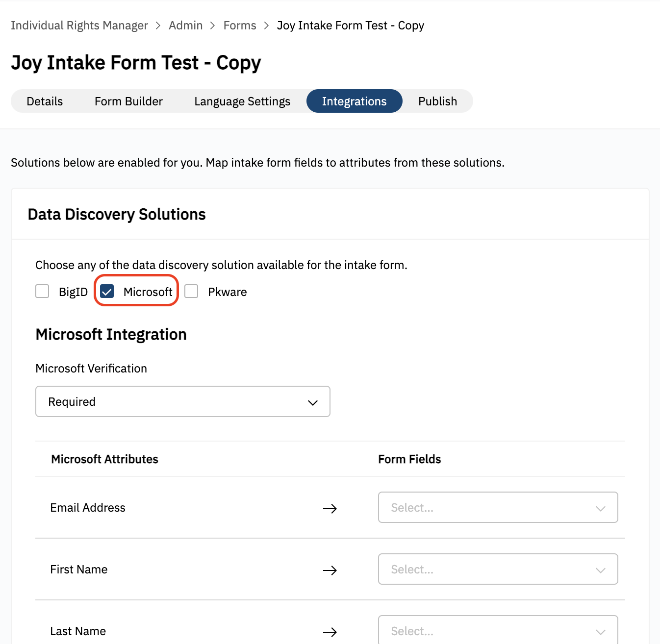This screenshot has width=660, height=644.
Task: Select the Integrations tab
Action: 354,101
